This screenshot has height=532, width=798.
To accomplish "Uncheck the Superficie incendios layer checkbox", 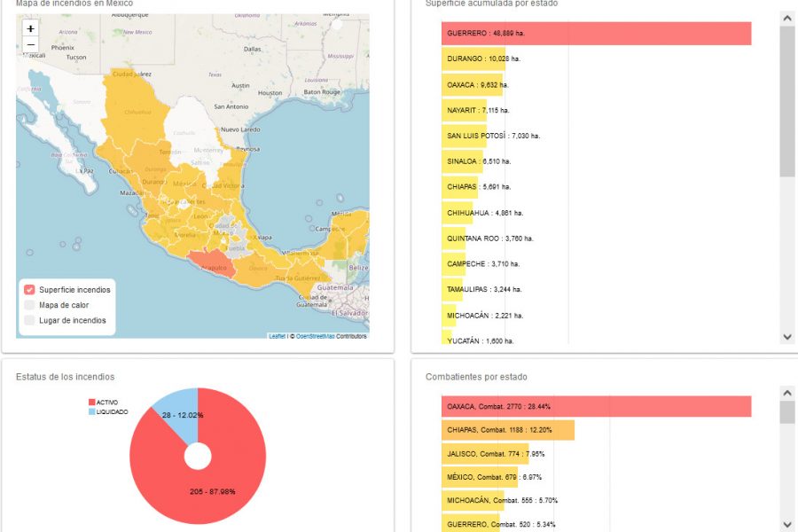I will 29,290.
